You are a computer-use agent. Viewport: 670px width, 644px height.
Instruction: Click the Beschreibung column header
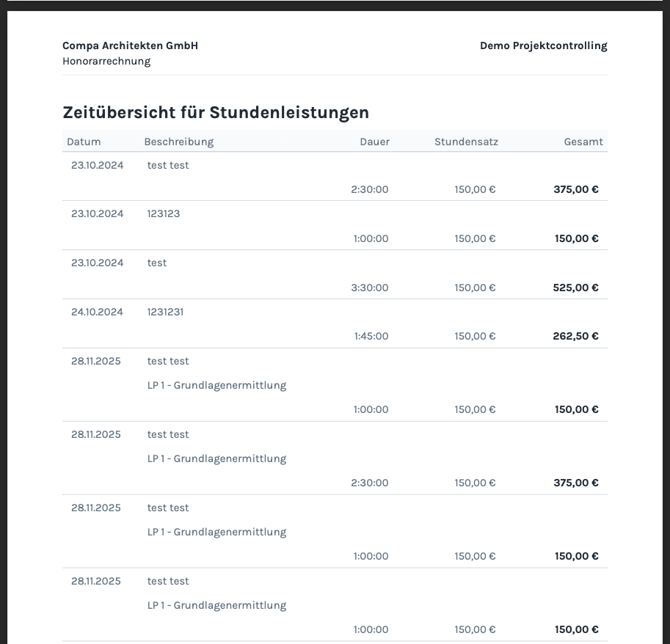pos(178,142)
